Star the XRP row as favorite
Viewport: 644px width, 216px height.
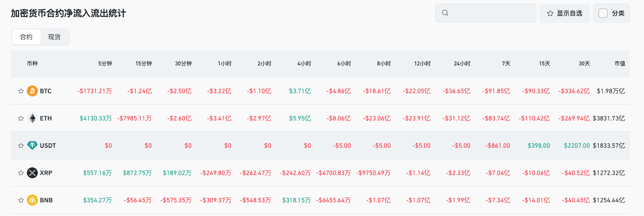pos(20,173)
